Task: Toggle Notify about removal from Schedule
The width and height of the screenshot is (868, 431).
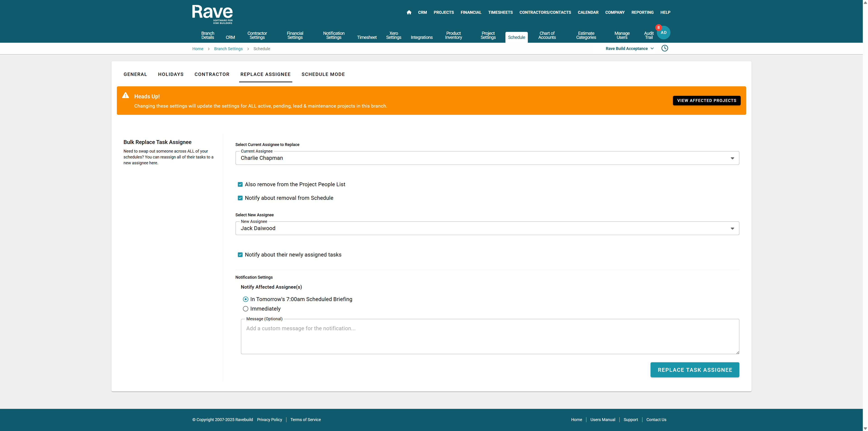Action: (240, 198)
